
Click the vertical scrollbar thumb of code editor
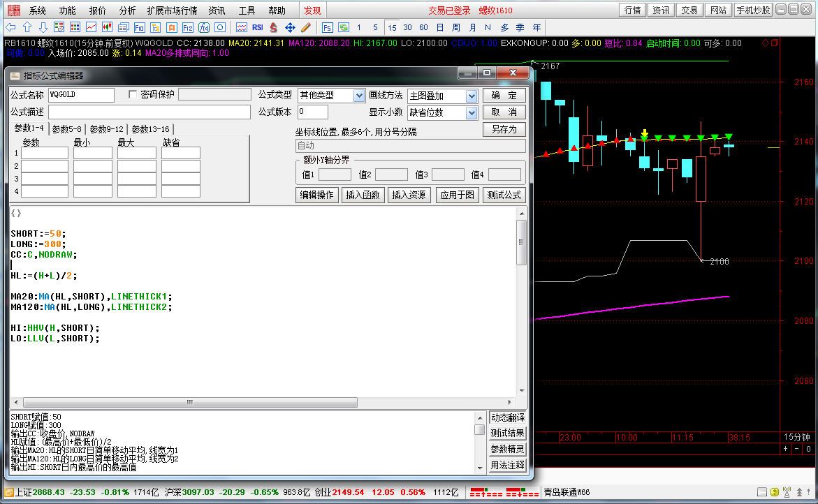[521, 242]
